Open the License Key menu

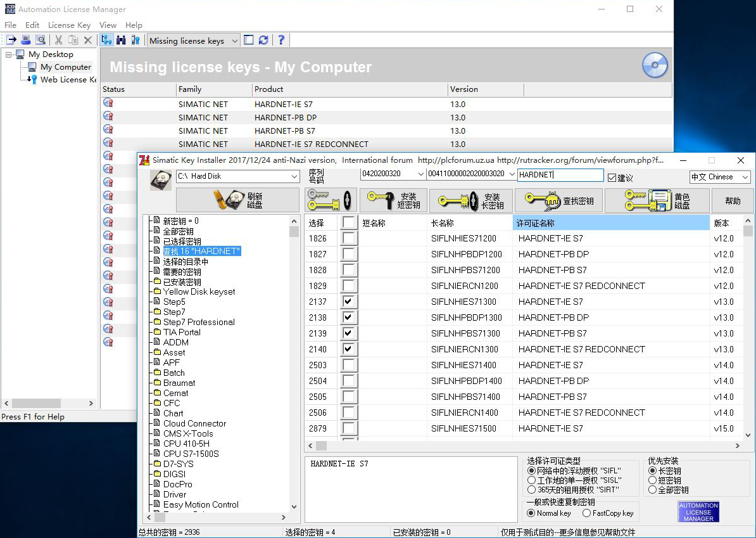point(69,25)
